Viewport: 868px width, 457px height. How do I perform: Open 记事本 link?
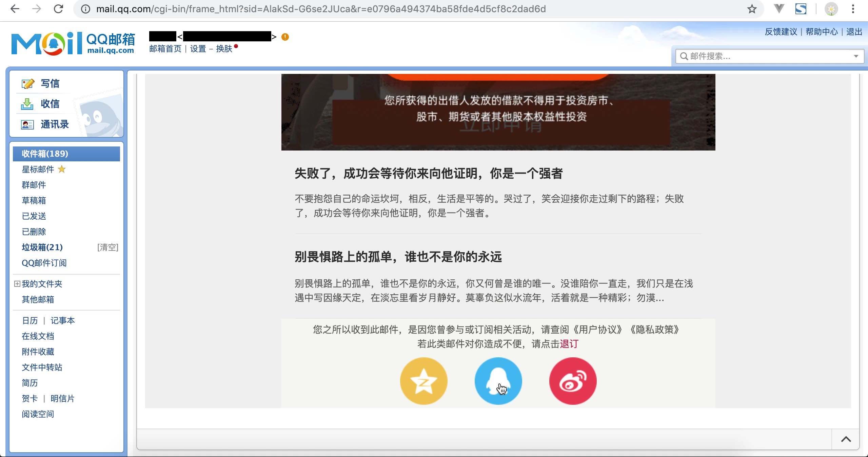tap(63, 320)
